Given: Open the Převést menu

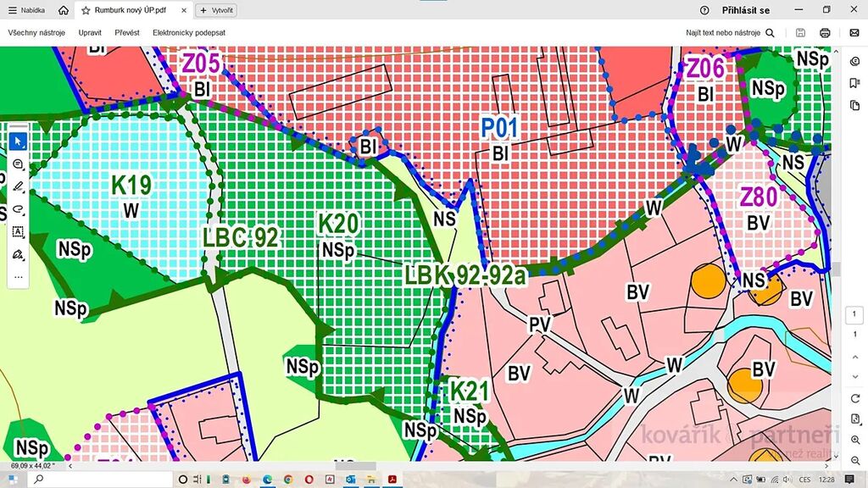Looking at the screenshot, I should click(127, 33).
